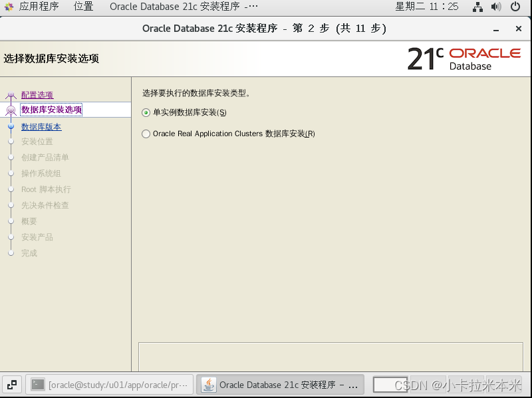Viewport: 532px width, 398px height.
Task: Click the Java coffee cup icon on installer taskbar entry
Action: click(x=207, y=384)
